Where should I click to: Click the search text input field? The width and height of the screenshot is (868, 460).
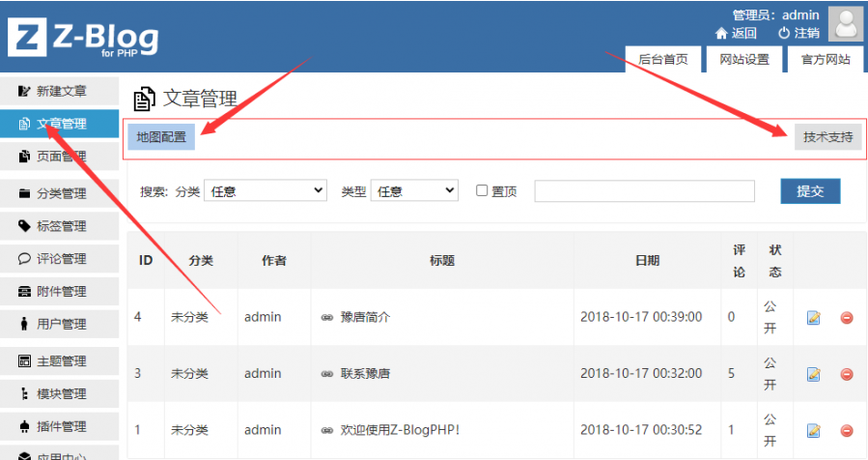(x=644, y=191)
